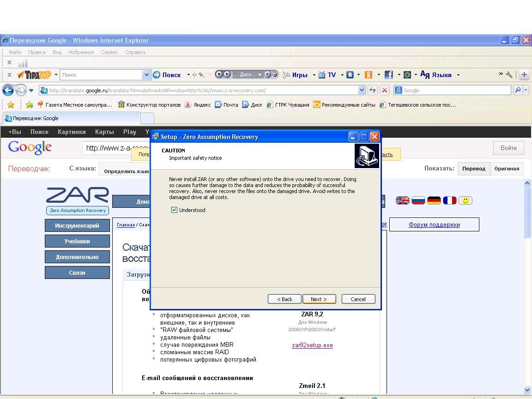
Task: Select the Оригинал view button
Action: (x=507, y=169)
